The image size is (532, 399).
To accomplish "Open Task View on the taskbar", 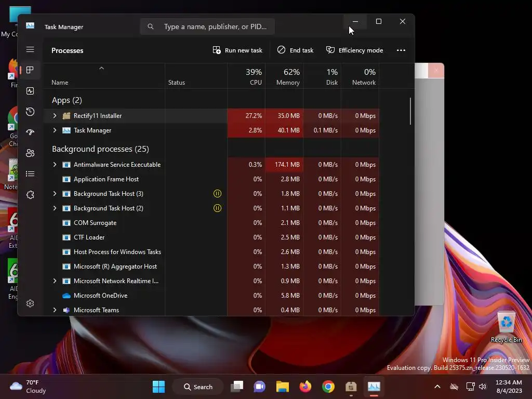I will pos(237,387).
